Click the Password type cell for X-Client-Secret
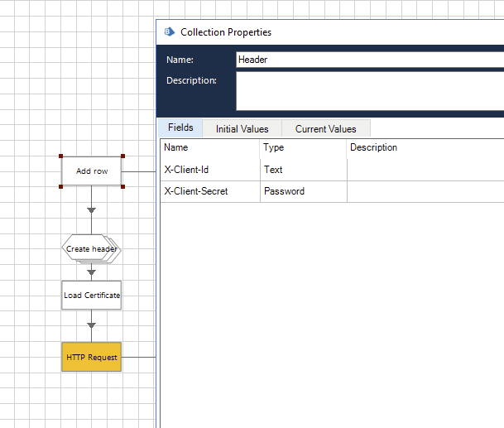 (304, 192)
